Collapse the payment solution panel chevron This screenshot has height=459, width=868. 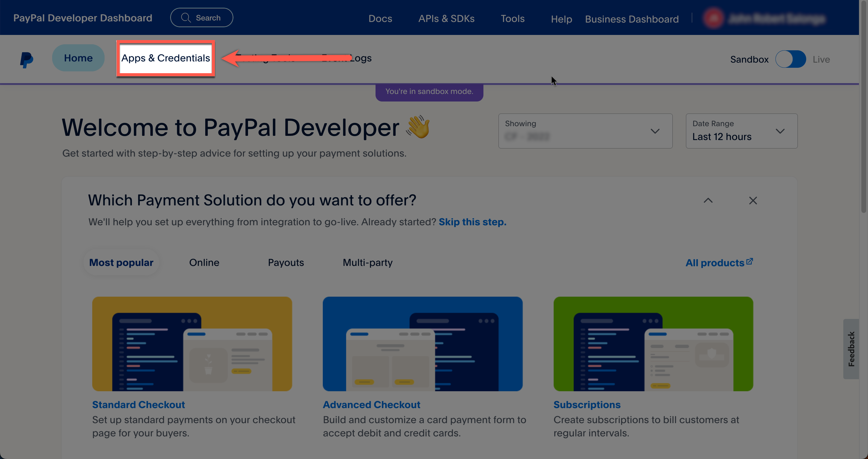[708, 200]
